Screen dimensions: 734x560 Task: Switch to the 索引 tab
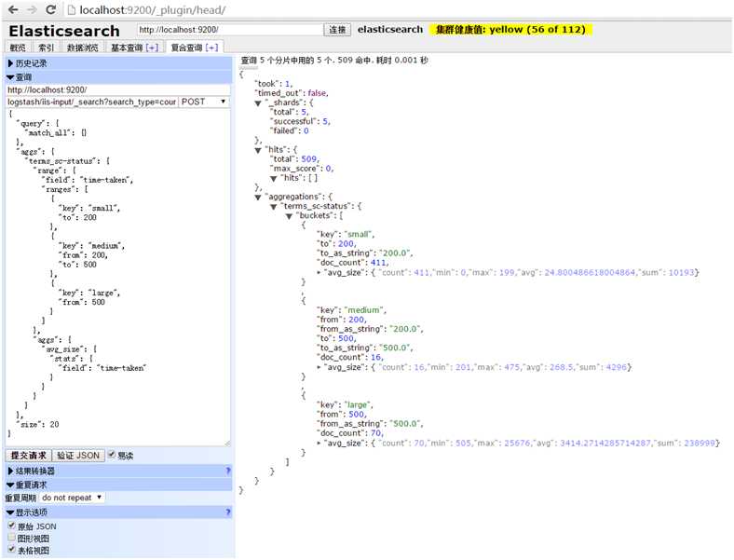click(46, 48)
